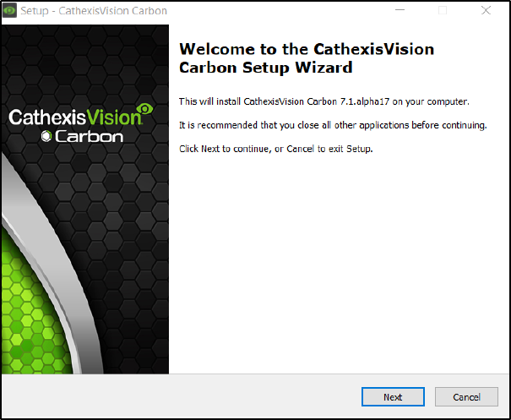The height and width of the screenshot is (420, 511).
Task: Click the 'Click Next to continue, or Cancel to exit Setup' line
Action: pos(275,149)
